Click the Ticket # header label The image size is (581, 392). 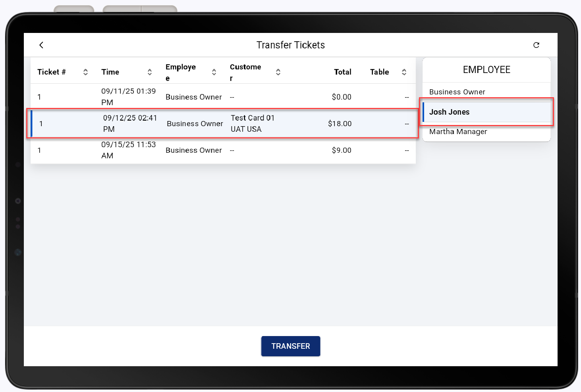coord(52,72)
